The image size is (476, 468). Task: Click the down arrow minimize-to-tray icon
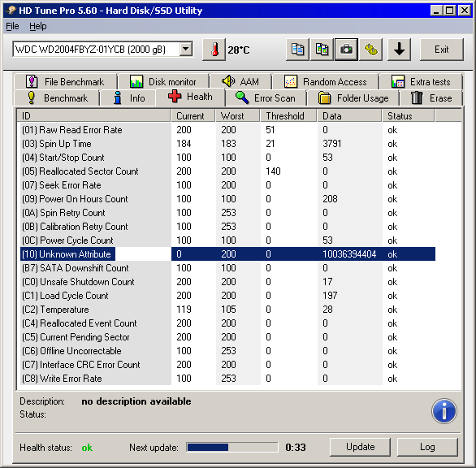pos(399,50)
